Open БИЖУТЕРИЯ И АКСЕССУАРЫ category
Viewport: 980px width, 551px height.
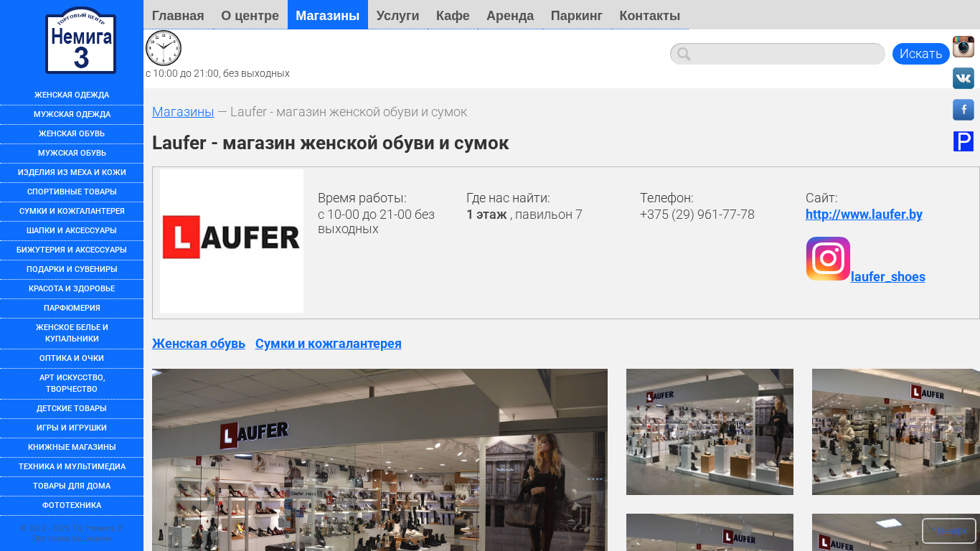click(x=72, y=250)
